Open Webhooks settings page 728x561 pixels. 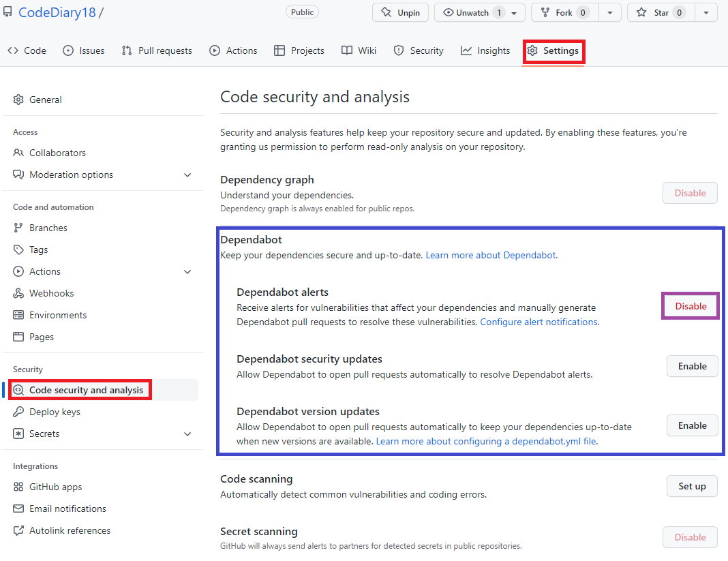click(51, 293)
